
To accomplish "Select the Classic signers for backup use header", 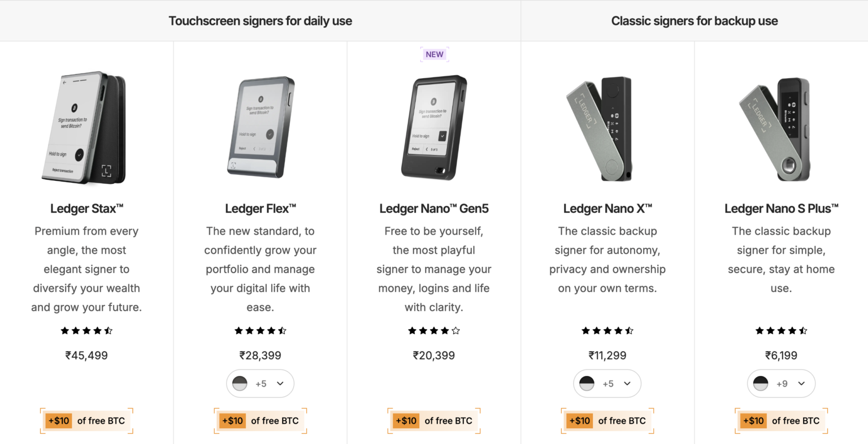I will (x=694, y=21).
